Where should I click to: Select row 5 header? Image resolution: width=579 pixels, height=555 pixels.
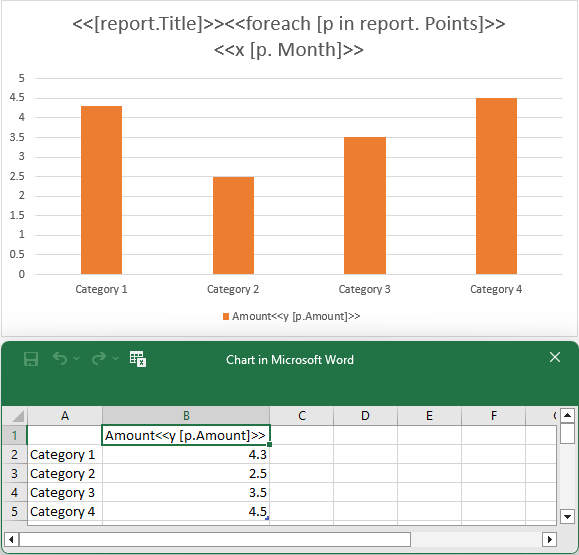tap(15, 511)
